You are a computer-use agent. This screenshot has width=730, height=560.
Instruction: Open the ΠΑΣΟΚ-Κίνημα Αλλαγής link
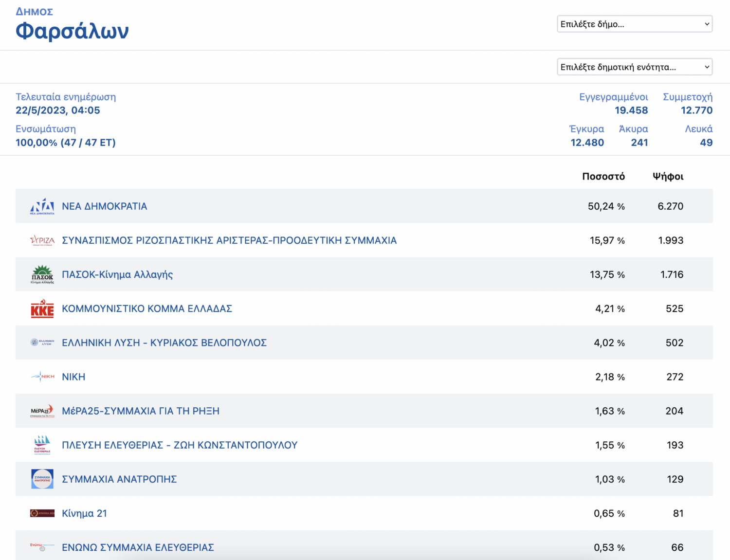click(117, 274)
